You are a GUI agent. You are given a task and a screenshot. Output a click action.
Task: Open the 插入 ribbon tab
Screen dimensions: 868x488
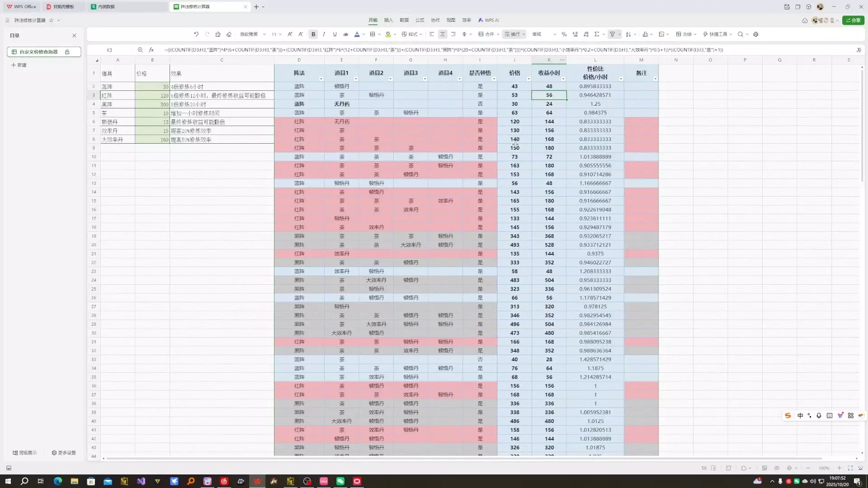click(388, 20)
